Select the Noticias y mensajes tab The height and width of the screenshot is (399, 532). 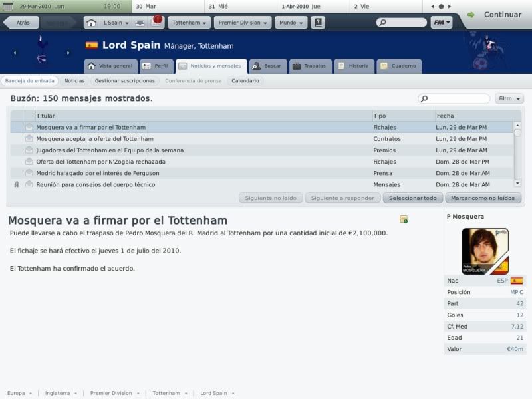click(211, 66)
